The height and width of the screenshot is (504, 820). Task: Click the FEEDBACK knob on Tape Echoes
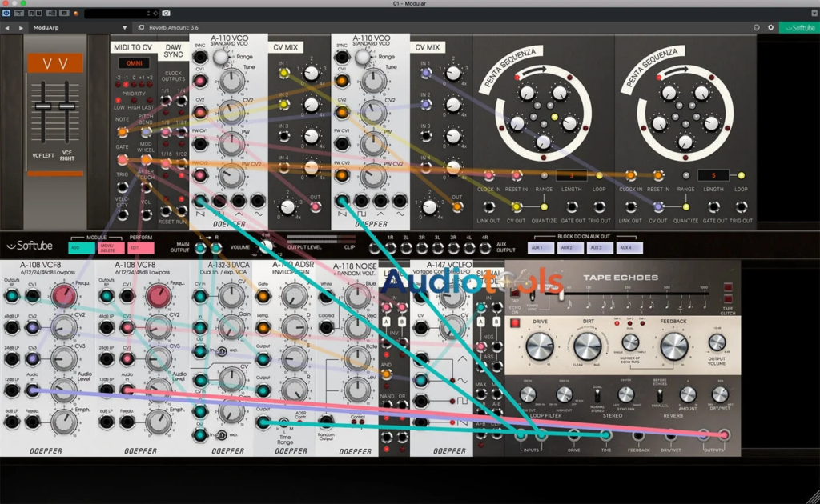pos(674,346)
